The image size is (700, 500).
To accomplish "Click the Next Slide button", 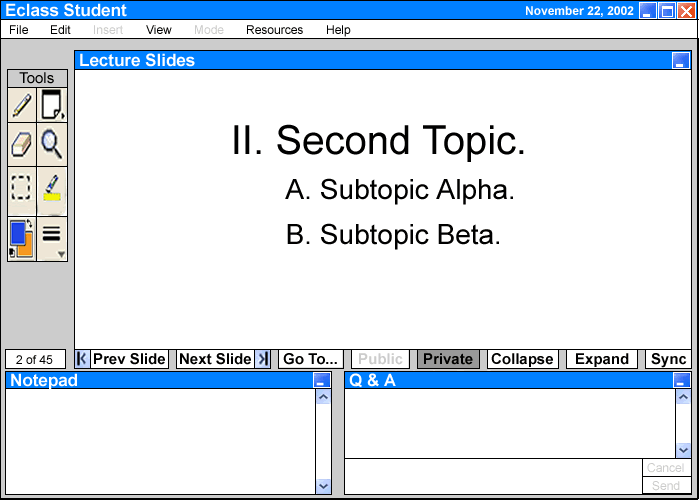I will coord(215,359).
